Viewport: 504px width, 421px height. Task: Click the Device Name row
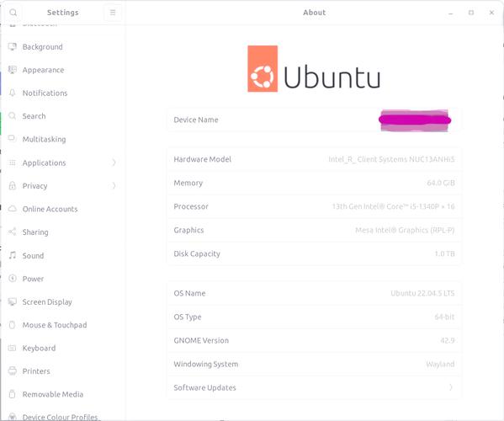click(315, 120)
